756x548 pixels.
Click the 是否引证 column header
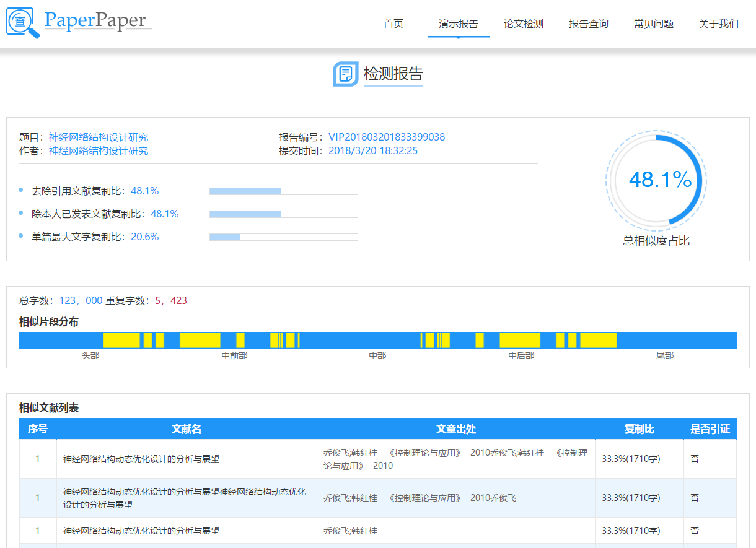click(x=710, y=429)
